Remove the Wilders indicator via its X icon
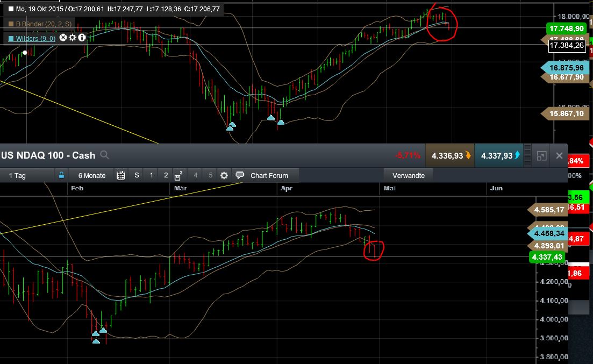The image size is (593, 364). (x=63, y=37)
